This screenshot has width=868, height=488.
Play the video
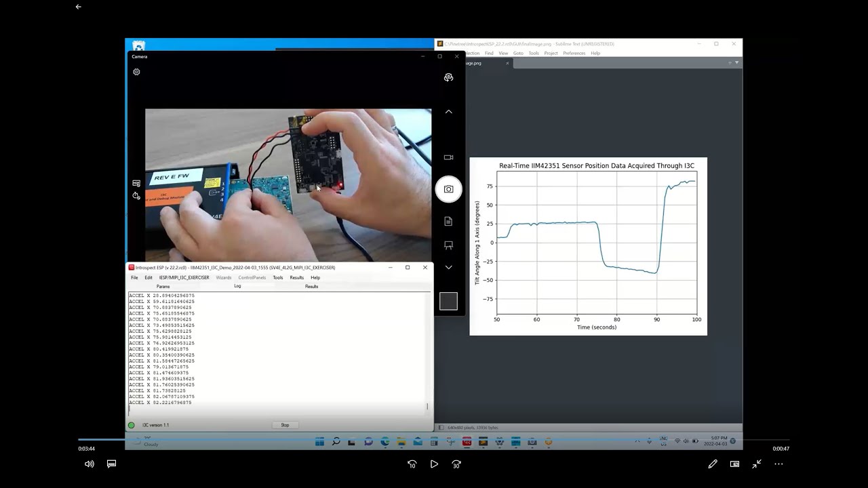[434, 464]
